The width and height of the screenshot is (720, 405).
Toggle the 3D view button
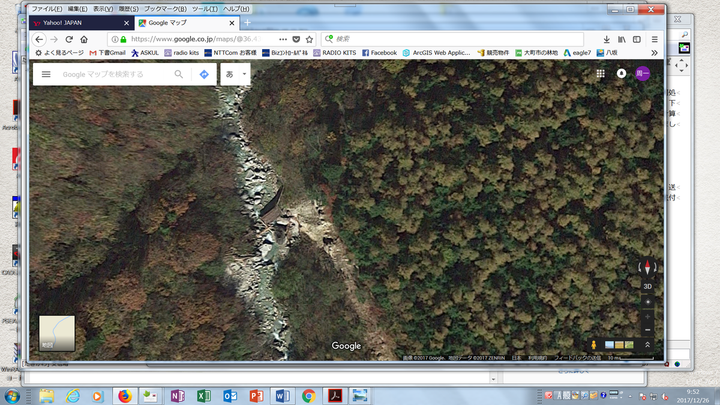click(647, 286)
